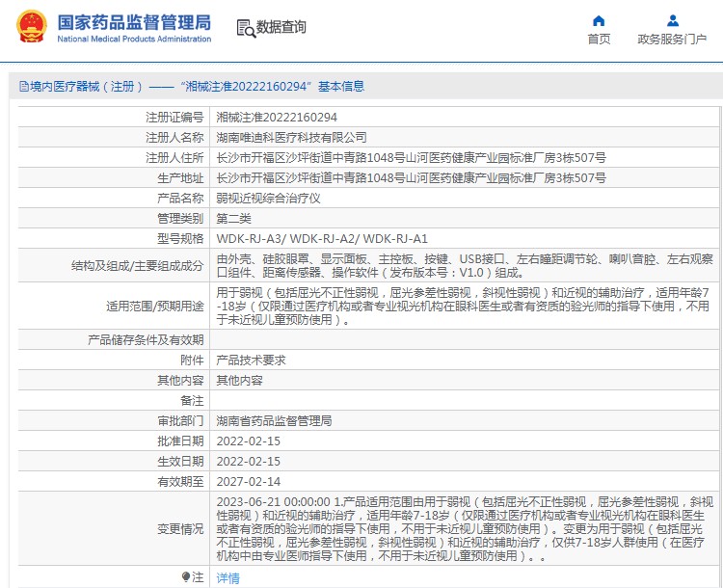Screen dimensions: 723x588
Task: Select product name 弱视近视综合治疗仪
Action: pyautogui.click(x=268, y=199)
